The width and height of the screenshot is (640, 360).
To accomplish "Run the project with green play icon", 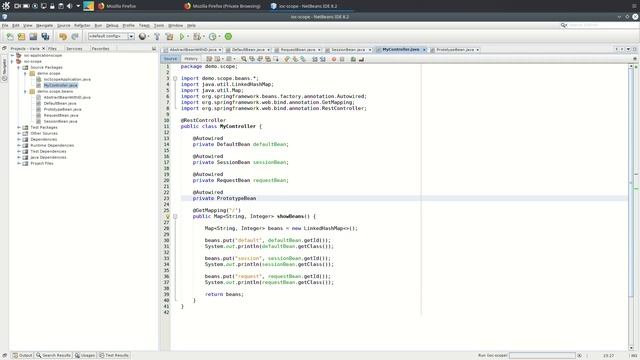I will (x=182, y=37).
